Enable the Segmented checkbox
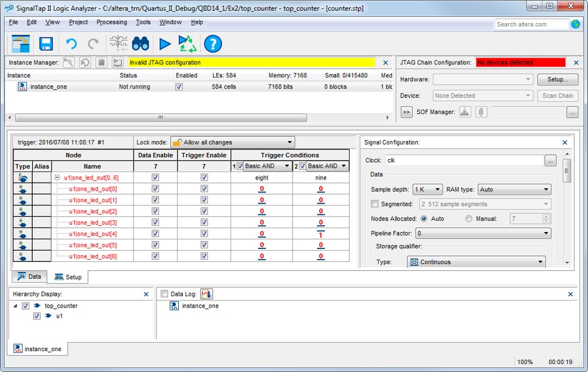This screenshot has height=372, width=588. tap(375, 204)
